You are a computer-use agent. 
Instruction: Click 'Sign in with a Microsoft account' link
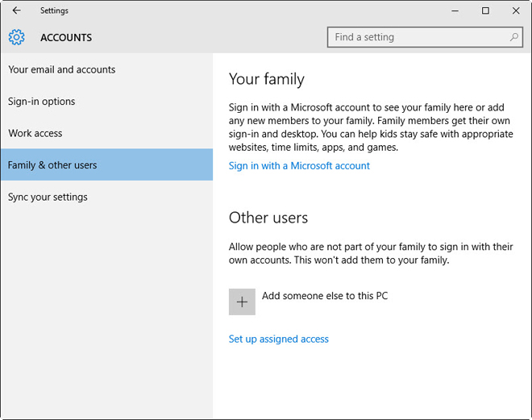point(299,165)
